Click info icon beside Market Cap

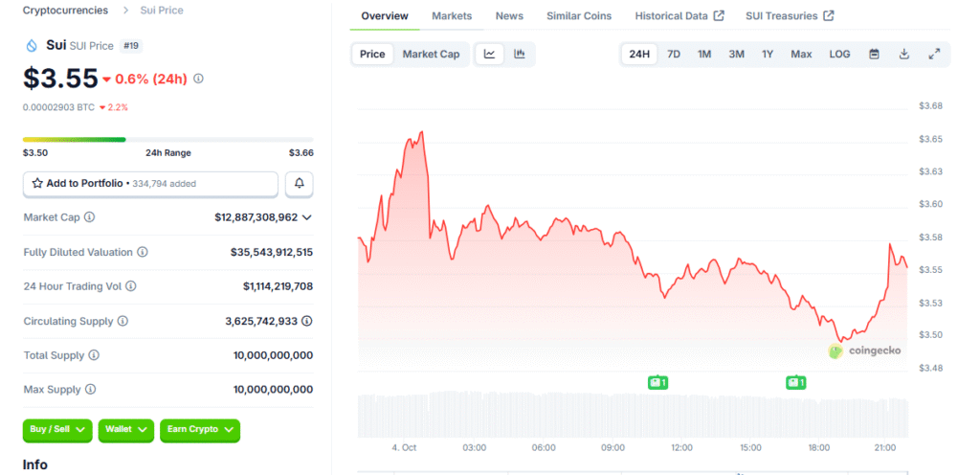click(x=90, y=217)
